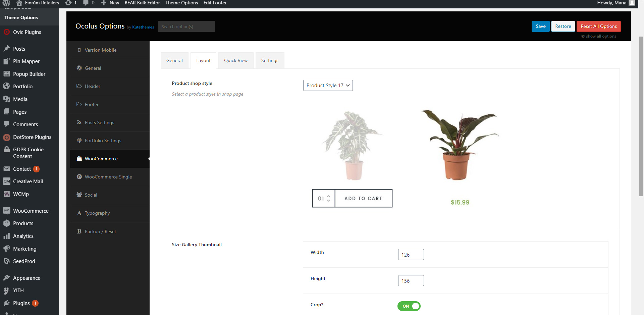This screenshot has height=315, width=644.
Task: Click the blue Save button
Action: pos(540,26)
